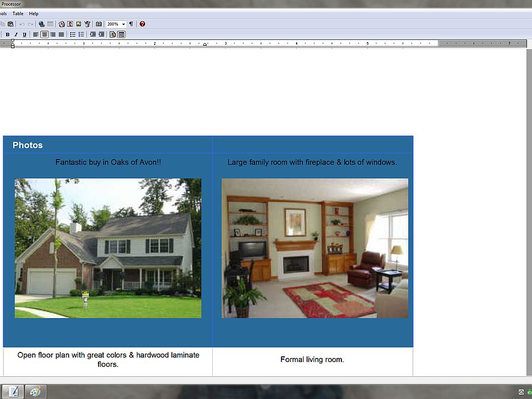532x399 pixels.
Task: Click the Undo arrow icon
Action: point(22,24)
